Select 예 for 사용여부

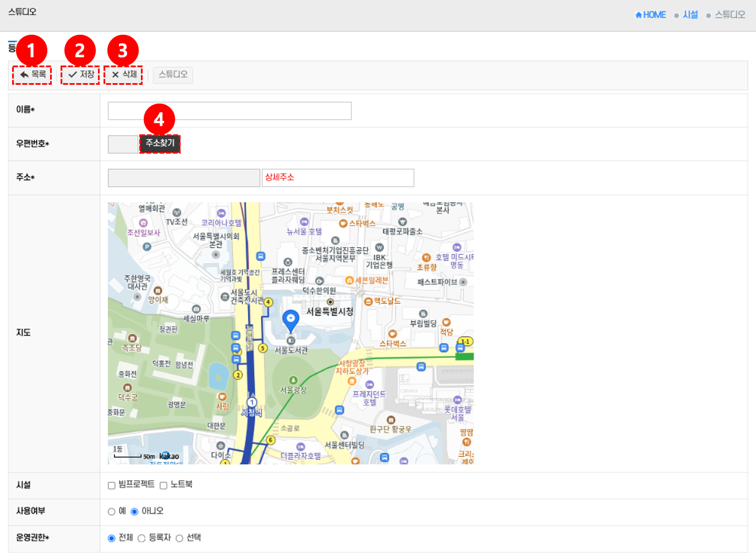click(x=112, y=512)
